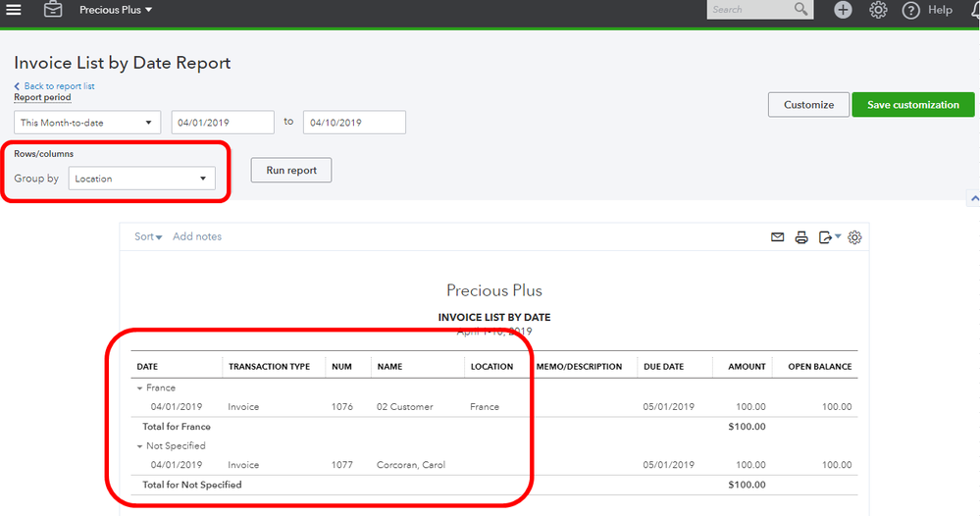Click the Save customization button
The height and width of the screenshot is (516, 980).
point(913,105)
